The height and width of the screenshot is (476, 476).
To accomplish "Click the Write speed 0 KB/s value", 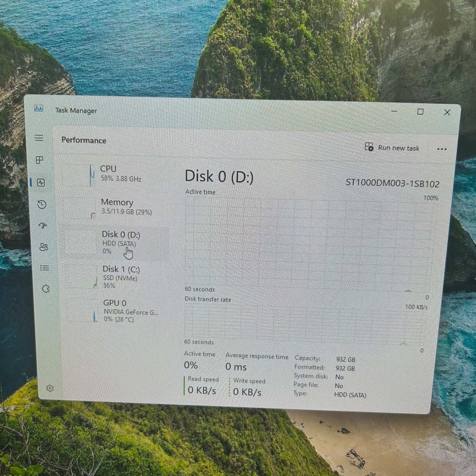I will coord(247,392).
